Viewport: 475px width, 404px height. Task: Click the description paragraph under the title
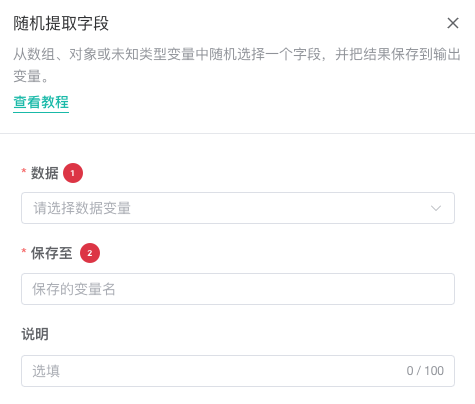[237, 65]
